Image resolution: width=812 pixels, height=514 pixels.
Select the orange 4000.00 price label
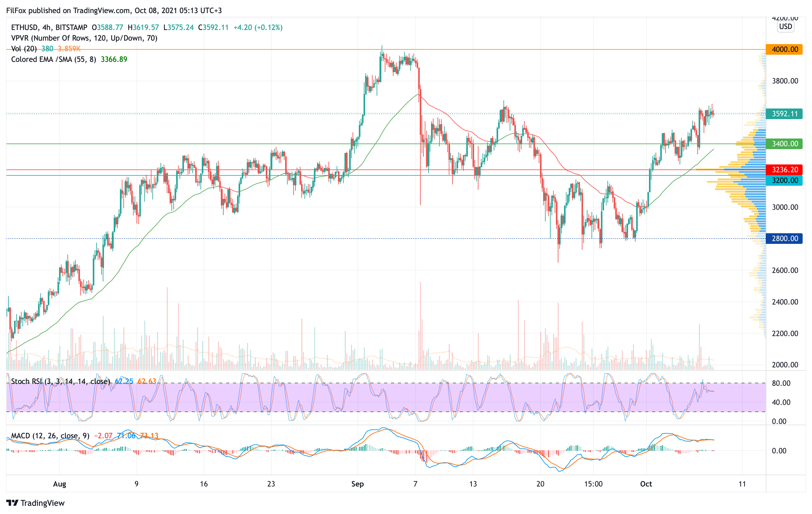tap(784, 50)
